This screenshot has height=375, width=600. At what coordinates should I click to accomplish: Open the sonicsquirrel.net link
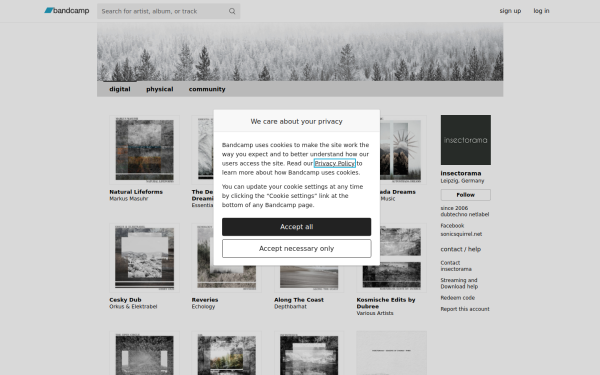click(x=461, y=234)
